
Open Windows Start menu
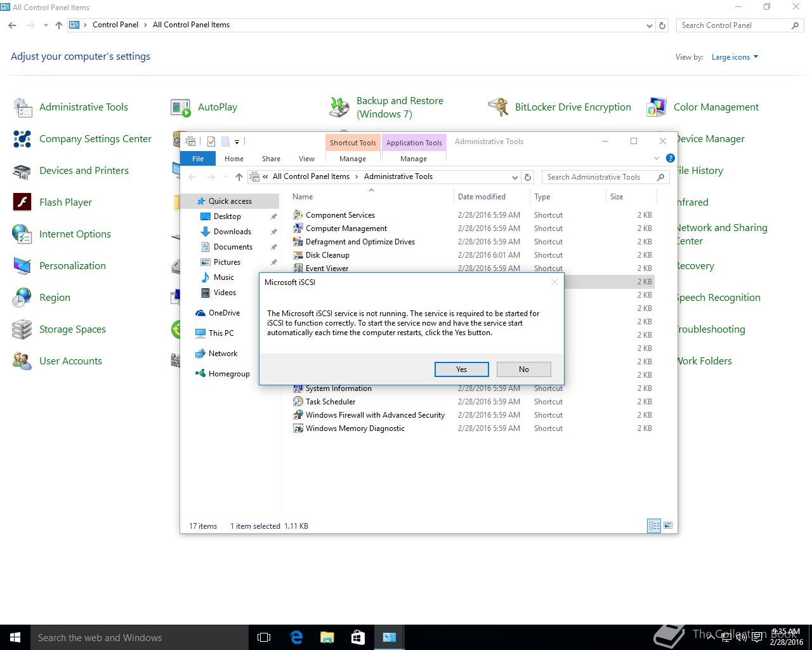[15, 637]
